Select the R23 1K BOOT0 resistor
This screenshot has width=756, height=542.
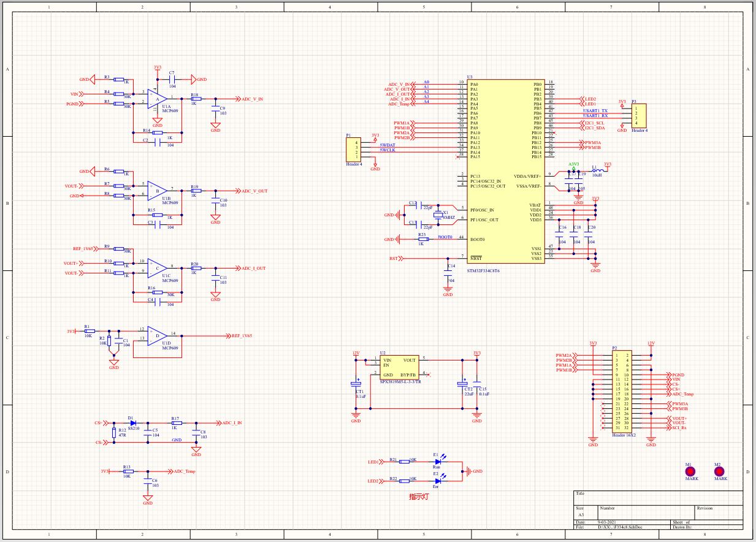point(422,239)
